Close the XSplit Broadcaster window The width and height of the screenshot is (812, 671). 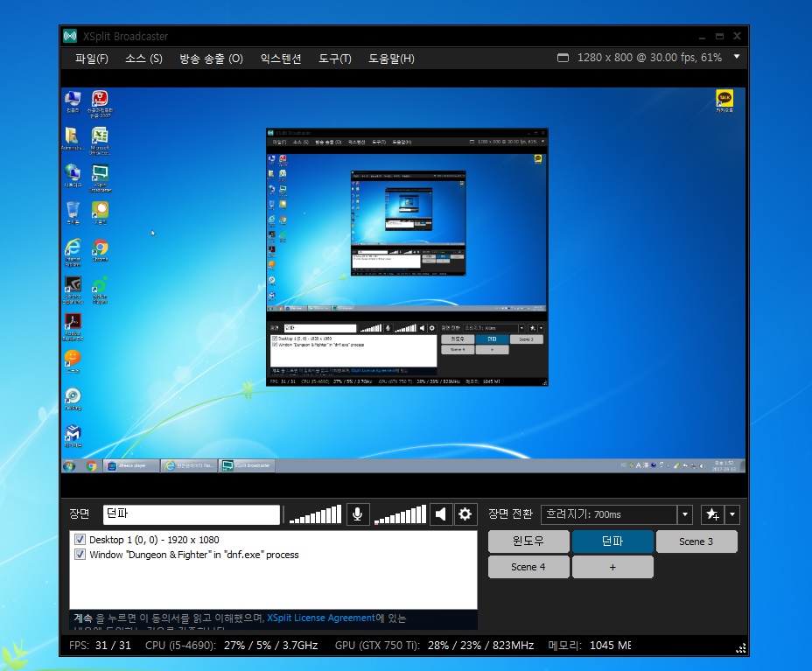click(x=737, y=36)
